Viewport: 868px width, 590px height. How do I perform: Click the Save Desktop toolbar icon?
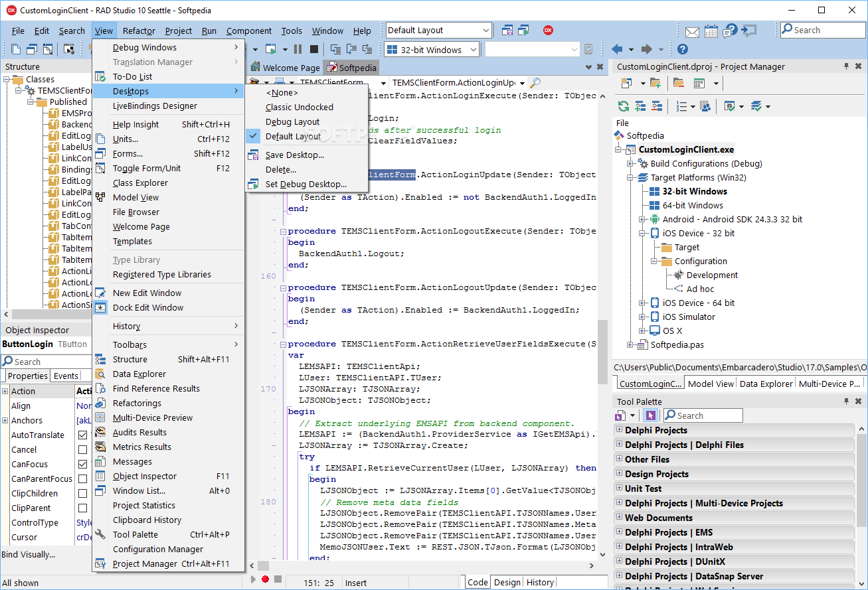click(x=508, y=30)
